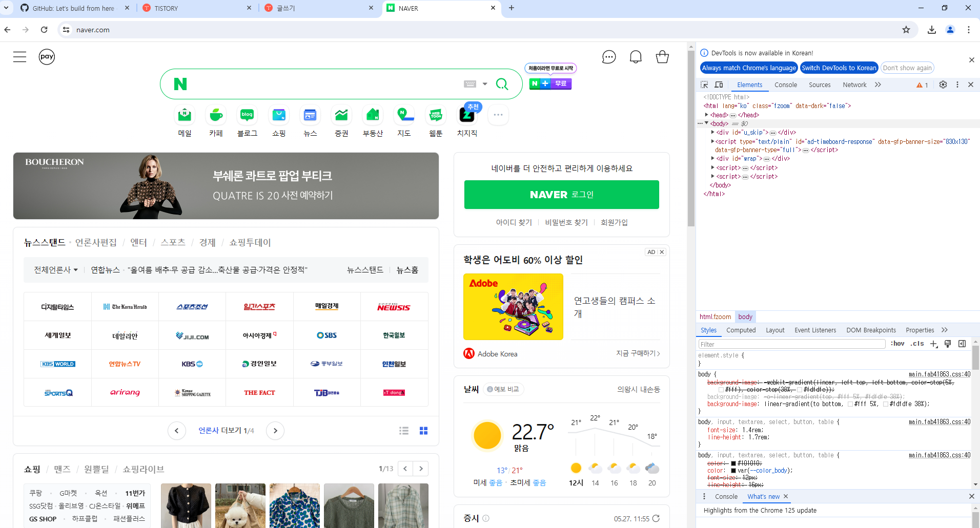This screenshot has width=980, height=528.
Task: Focus the Styles Filter input
Action: (x=792, y=344)
